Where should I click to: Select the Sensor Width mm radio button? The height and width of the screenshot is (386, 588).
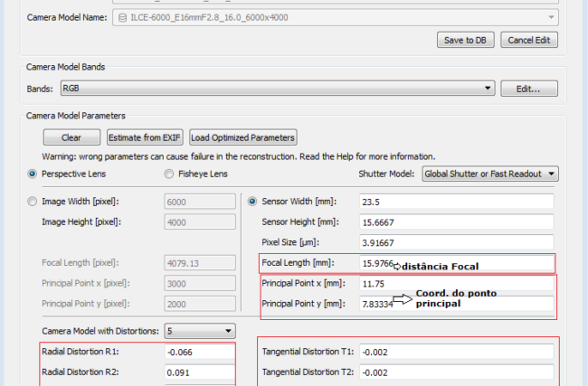tap(252, 202)
